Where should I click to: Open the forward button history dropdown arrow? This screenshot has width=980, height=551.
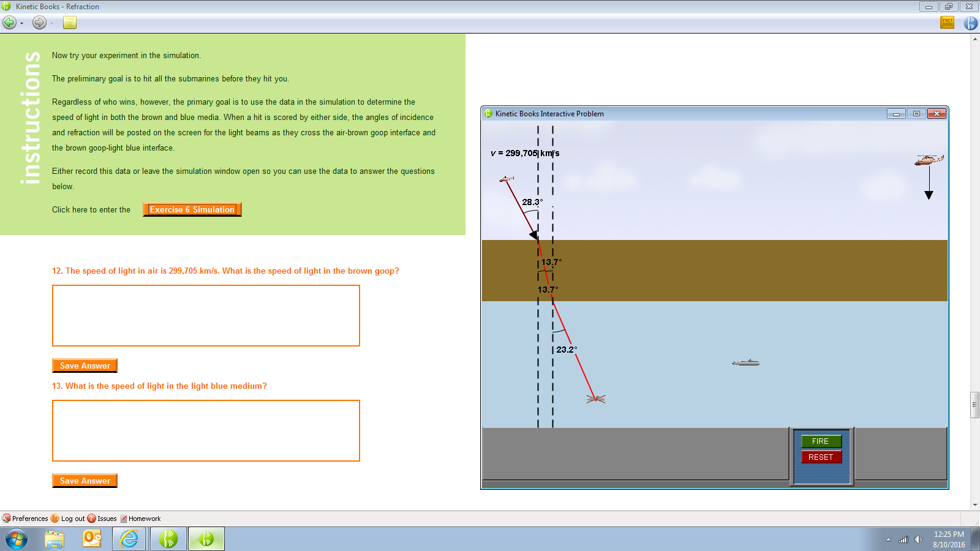pos(52,23)
